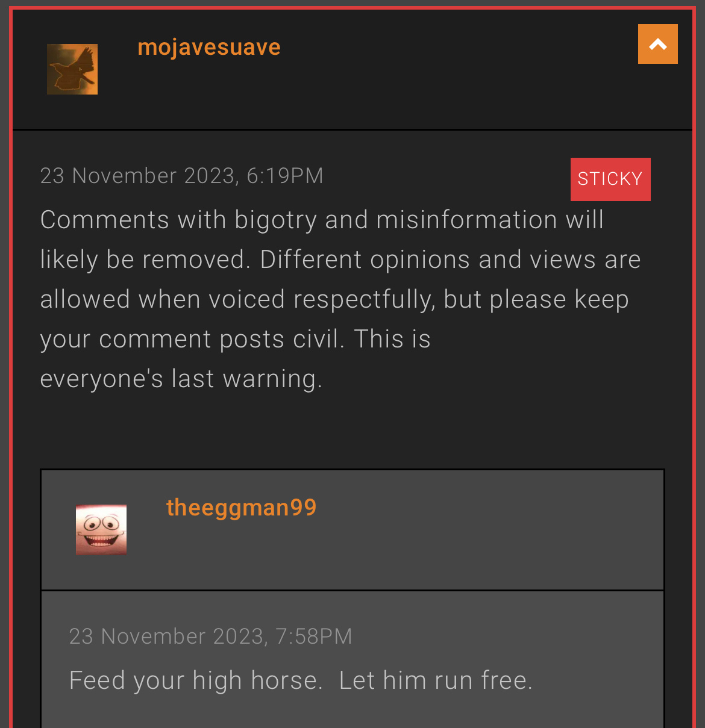The height and width of the screenshot is (728, 705).
Task: Collapse the thread with the orange chevron button
Action: coord(658,44)
